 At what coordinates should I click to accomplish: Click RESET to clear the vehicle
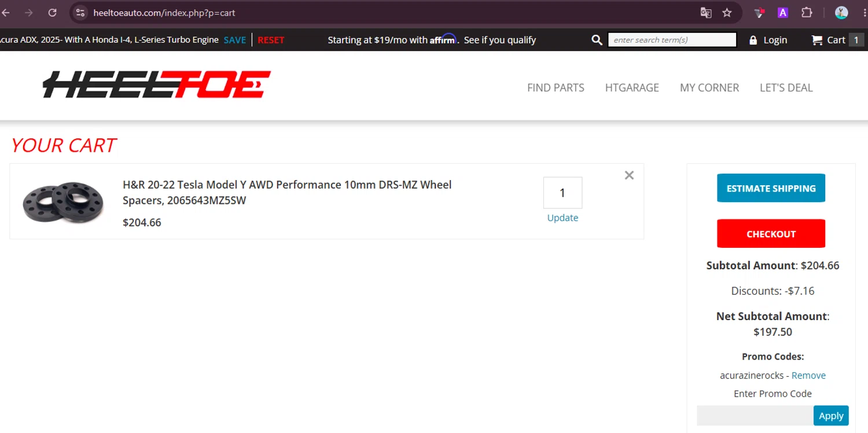click(x=271, y=40)
